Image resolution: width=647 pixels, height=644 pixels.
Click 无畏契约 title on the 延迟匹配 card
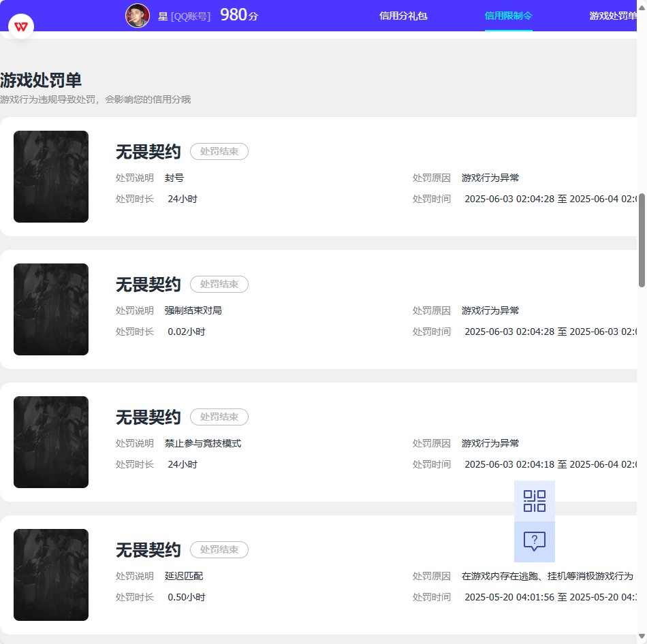coord(148,550)
